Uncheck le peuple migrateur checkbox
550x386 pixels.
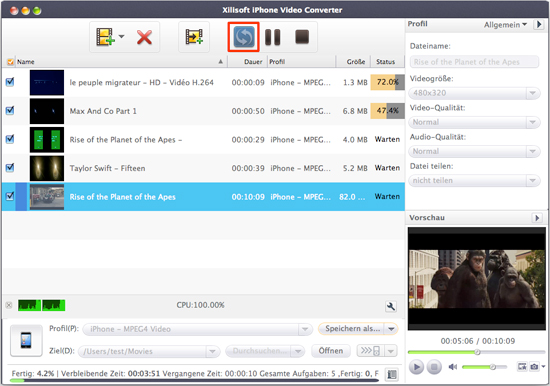(x=10, y=82)
